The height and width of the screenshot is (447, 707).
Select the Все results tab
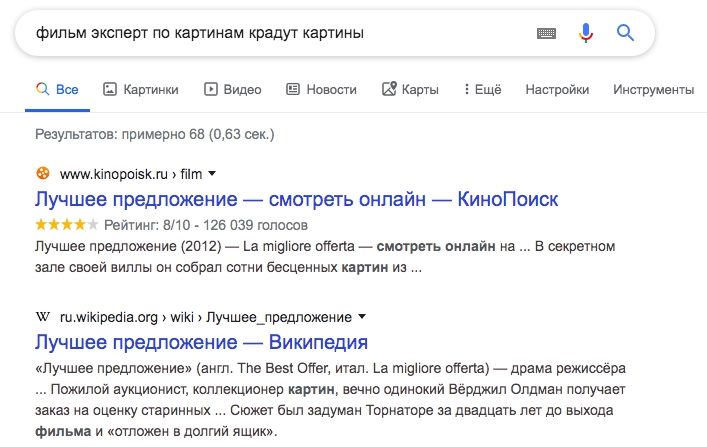pyautogui.click(x=57, y=89)
